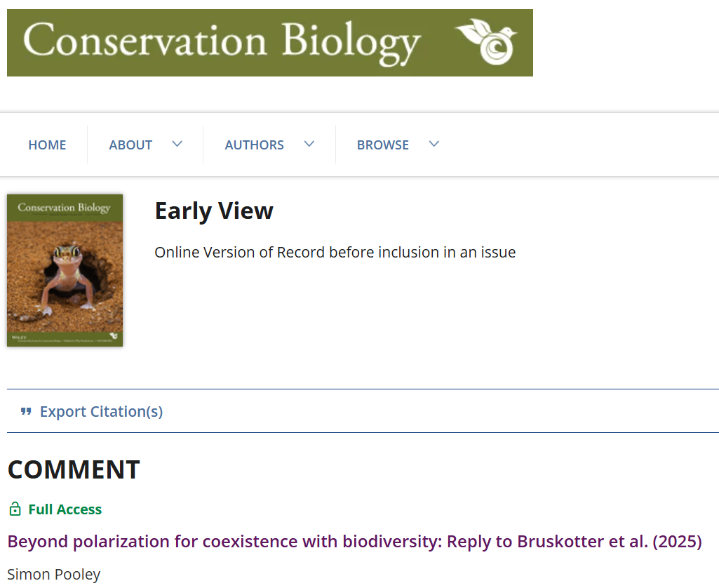Click the small bird emblem on the cover's bottom corner
The width and height of the screenshot is (719, 588).
[x=114, y=336]
